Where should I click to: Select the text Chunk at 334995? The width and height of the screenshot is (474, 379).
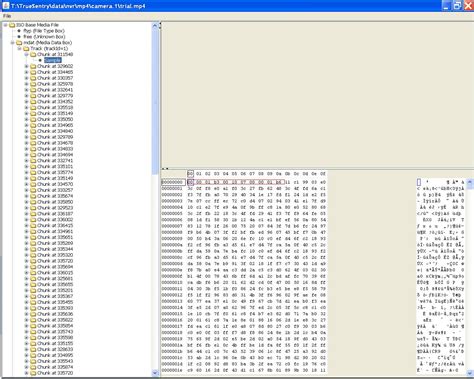pos(55,355)
